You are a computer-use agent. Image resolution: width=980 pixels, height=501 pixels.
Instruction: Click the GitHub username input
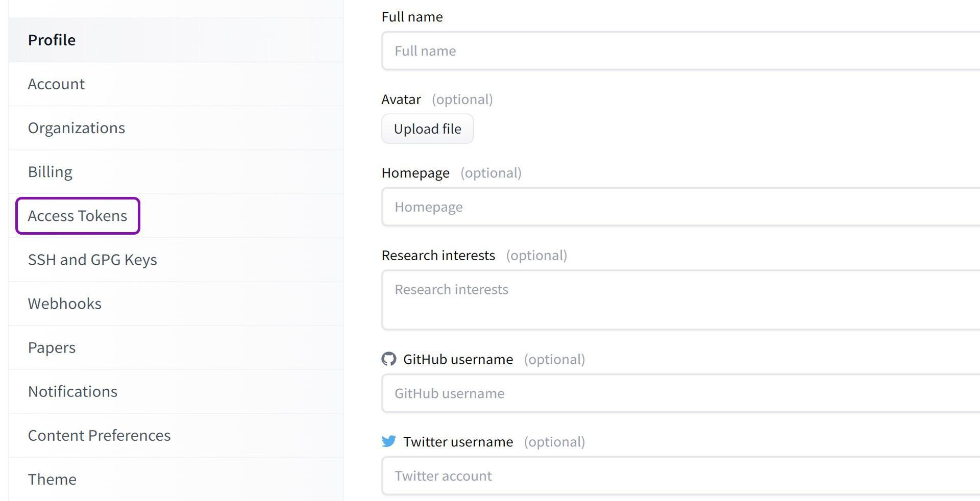click(x=681, y=393)
